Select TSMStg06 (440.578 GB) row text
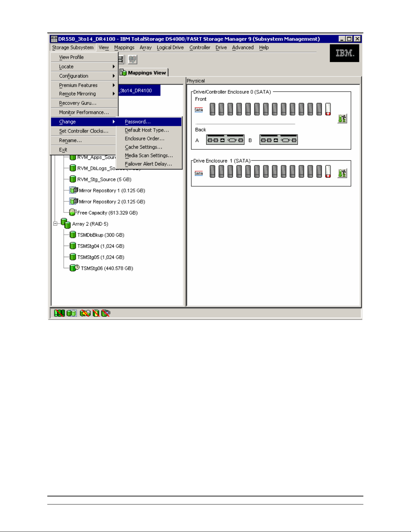This screenshot has width=411, height=532. [x=107, y=268]
